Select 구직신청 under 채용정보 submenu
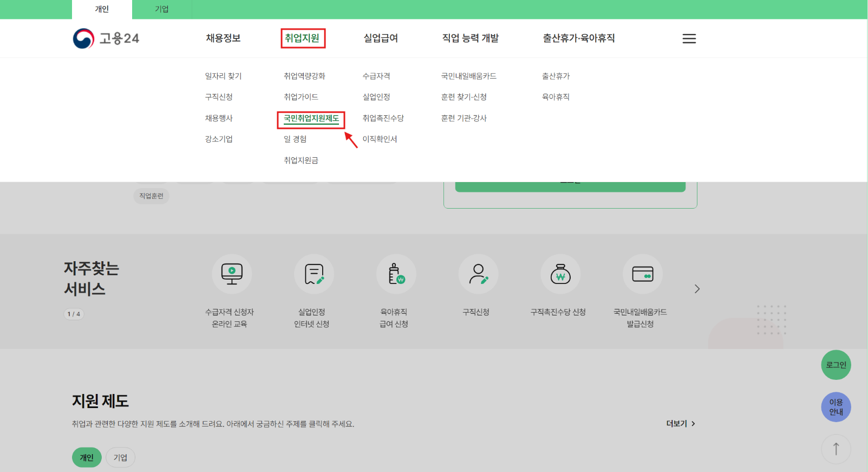Viewport: 868px width, 472px height. tap(219, 96)
